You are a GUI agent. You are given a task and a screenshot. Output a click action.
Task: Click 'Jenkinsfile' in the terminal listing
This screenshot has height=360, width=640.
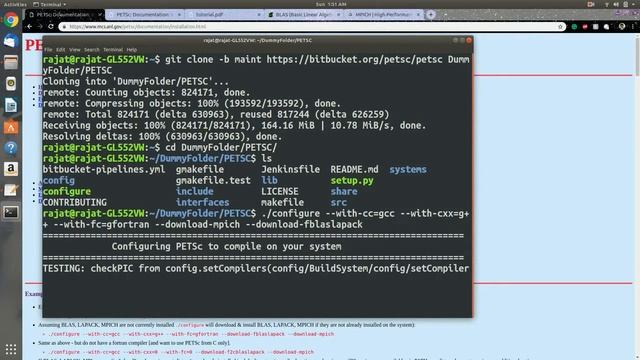click(x=290, y=169)
